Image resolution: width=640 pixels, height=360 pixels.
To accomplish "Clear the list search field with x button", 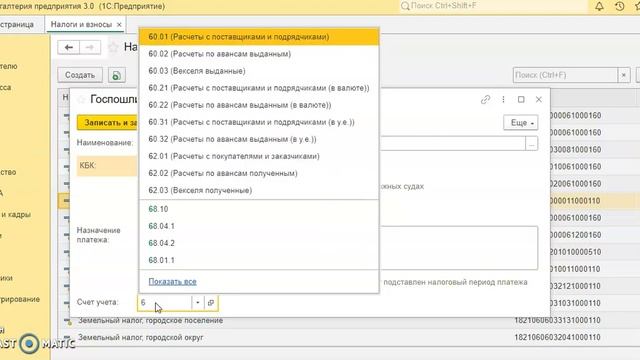I will [x=624, y=75].
